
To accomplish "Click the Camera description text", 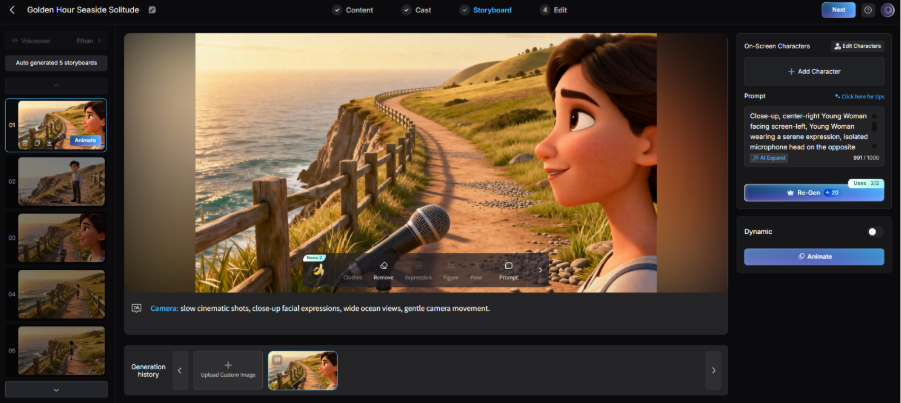I will coord(320,308).
